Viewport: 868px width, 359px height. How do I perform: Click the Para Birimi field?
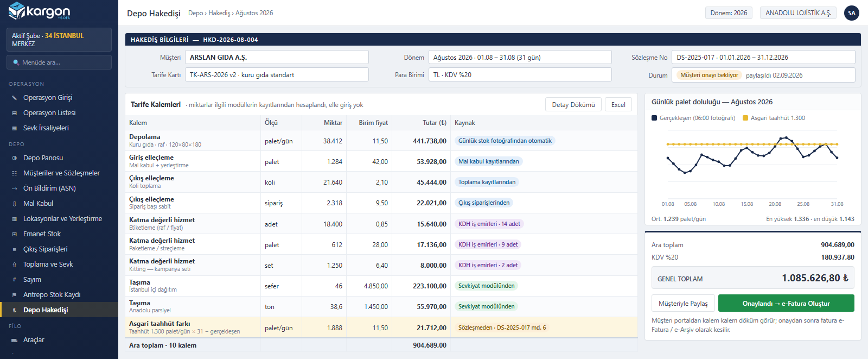pyautogui.click(x=520, y=74)
